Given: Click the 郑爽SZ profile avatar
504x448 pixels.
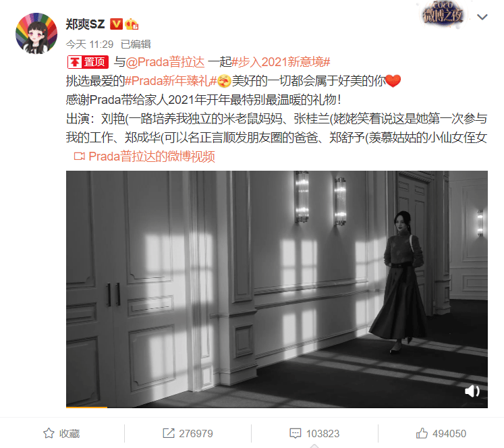Looking at the screenshot, I should (x=36, y=33).
